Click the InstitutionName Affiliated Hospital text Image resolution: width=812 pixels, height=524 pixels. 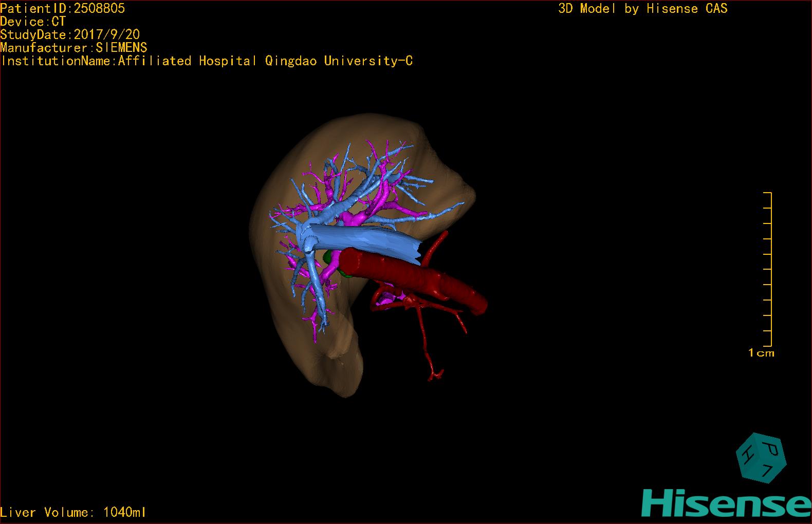207,61
